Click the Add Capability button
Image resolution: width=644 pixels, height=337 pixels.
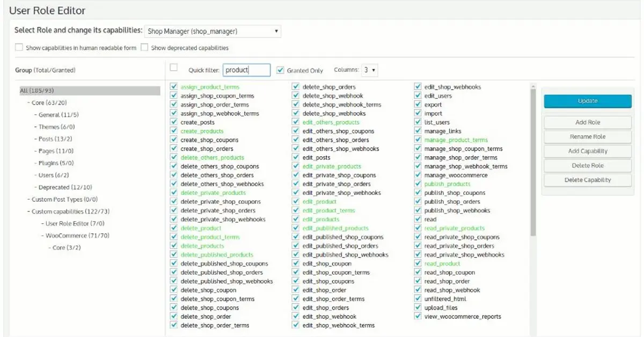point(587,151)
